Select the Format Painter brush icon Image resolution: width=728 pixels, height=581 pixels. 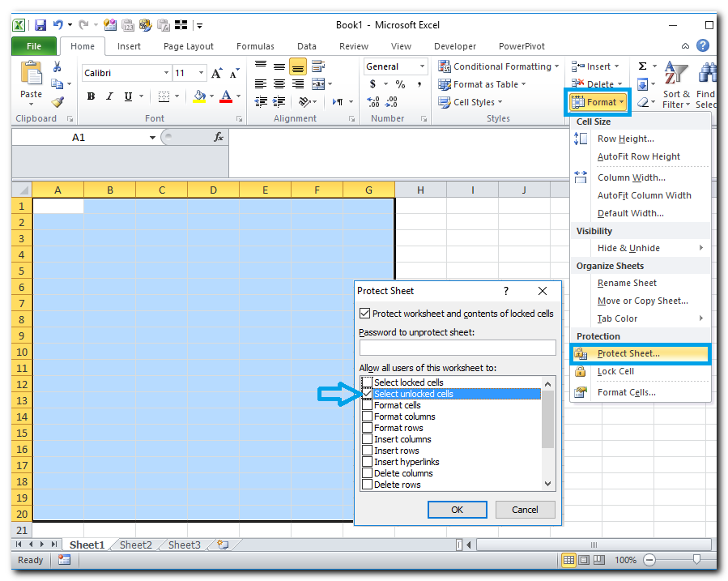(x=57, y=102)
